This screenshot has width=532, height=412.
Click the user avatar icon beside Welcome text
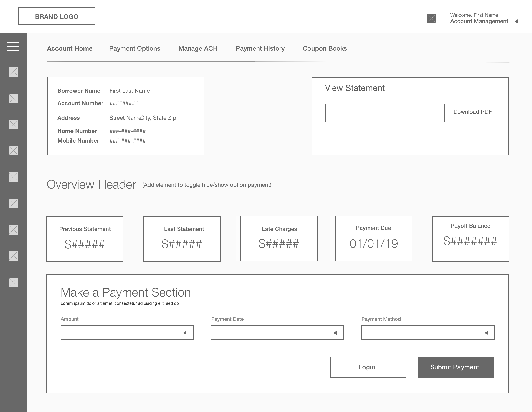click(432, 19)
